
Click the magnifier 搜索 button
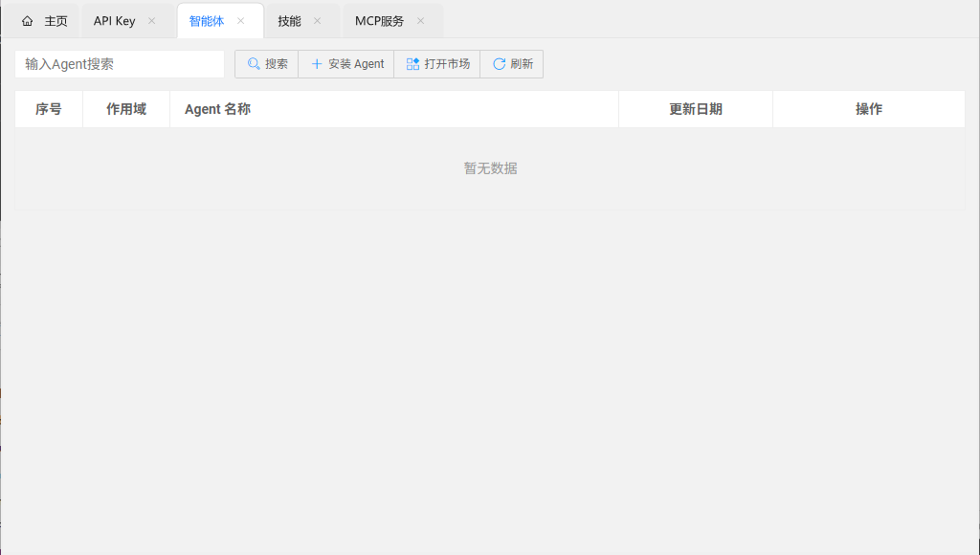[x=267, y=64]
